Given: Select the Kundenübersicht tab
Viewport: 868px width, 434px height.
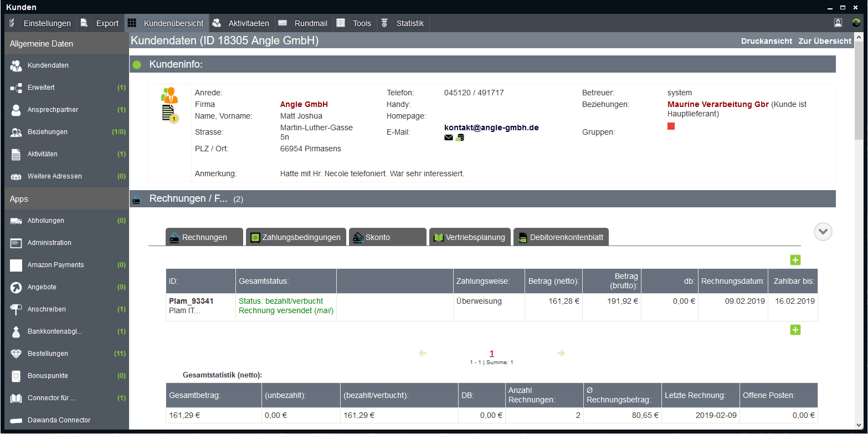Looking at the screenshot, I should click(x=167, y=23).
